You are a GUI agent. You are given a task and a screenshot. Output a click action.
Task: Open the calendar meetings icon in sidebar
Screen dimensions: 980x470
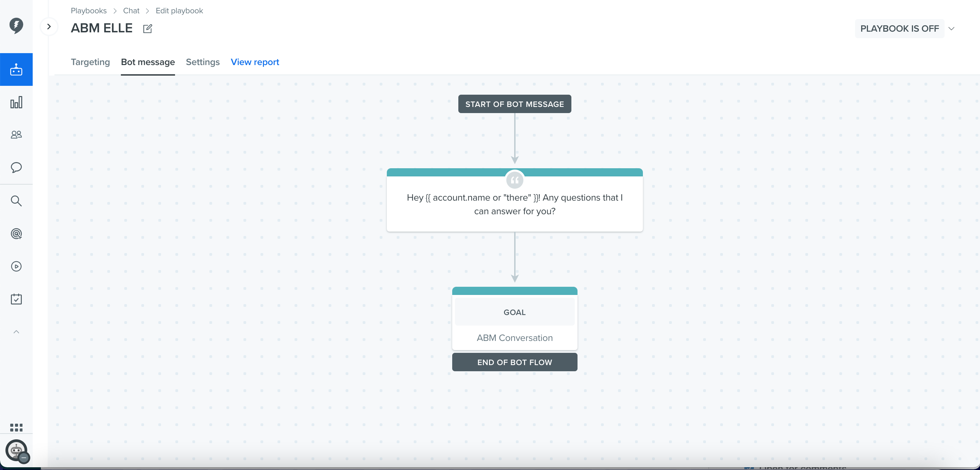(x=16, y=299)
